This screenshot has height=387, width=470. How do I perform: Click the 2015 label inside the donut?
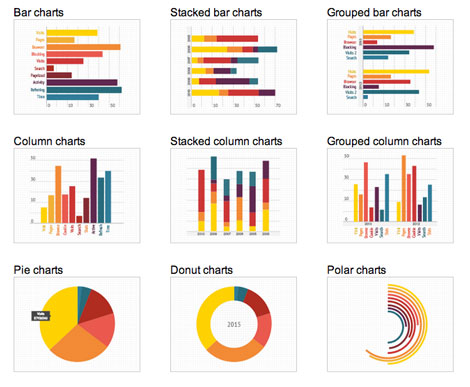[234, 324]
